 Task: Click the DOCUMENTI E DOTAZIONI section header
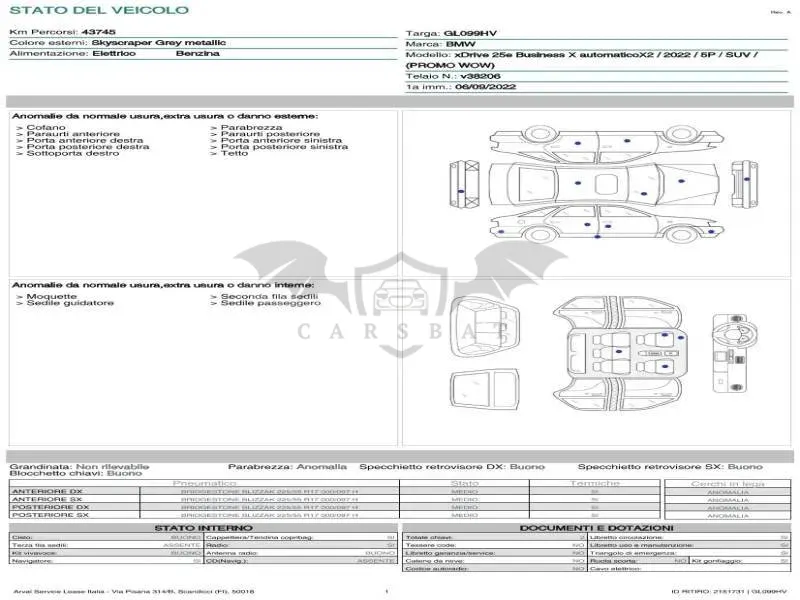596,528
